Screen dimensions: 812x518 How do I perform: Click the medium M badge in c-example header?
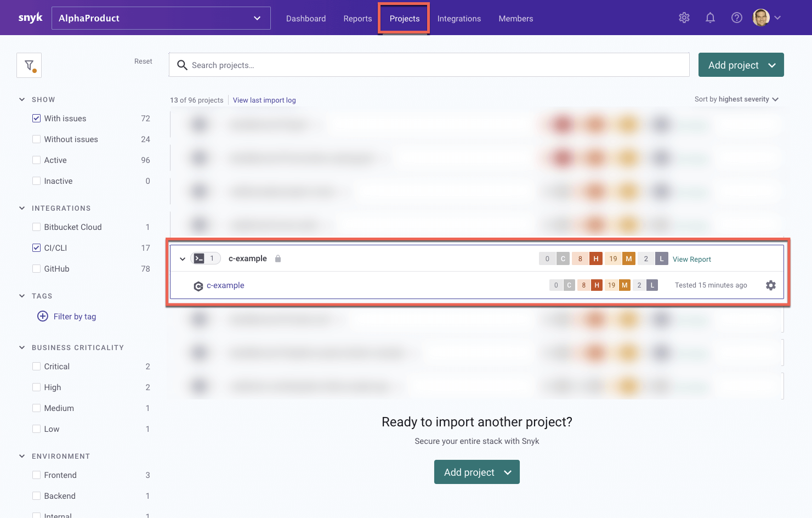coord(629,258)
